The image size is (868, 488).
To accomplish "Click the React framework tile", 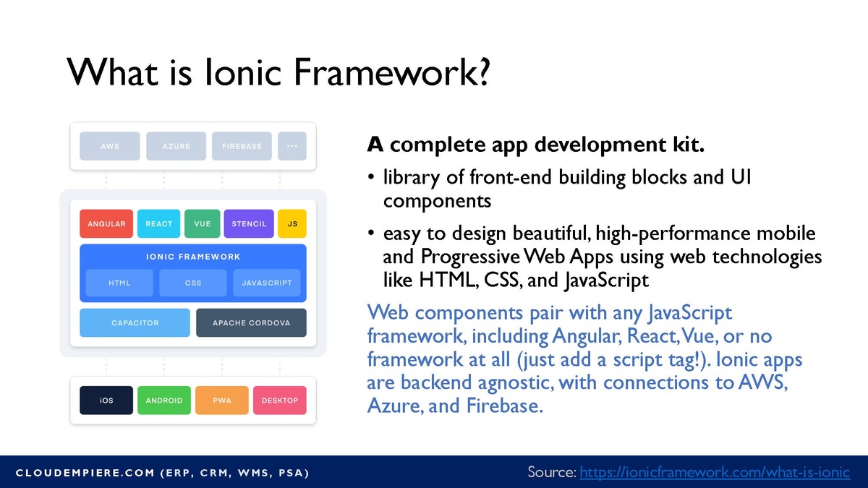I will coord(158,224).
